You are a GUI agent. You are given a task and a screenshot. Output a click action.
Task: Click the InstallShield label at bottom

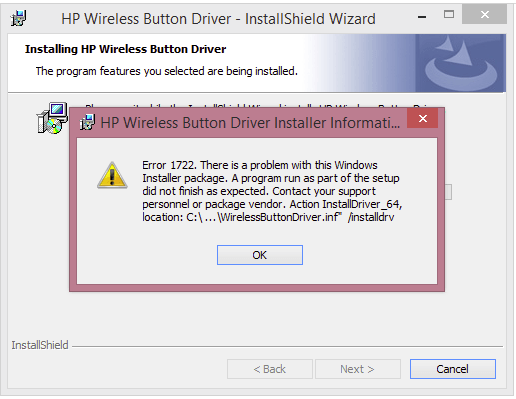[x=40, y=345]
